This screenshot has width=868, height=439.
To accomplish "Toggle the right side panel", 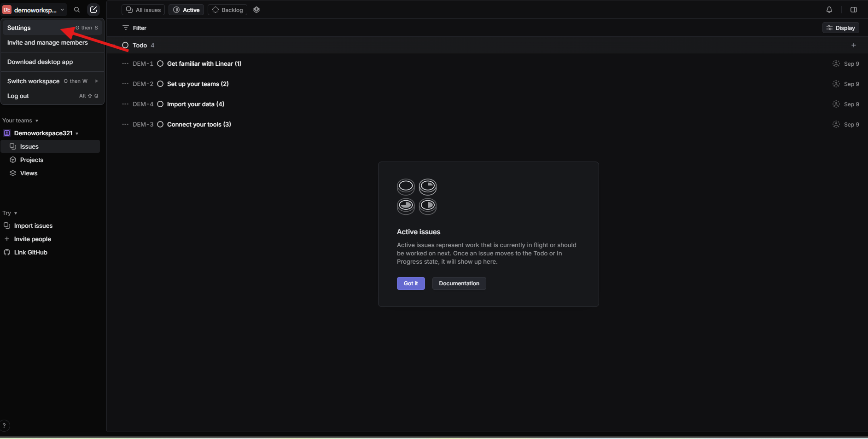I will (854, 10).
